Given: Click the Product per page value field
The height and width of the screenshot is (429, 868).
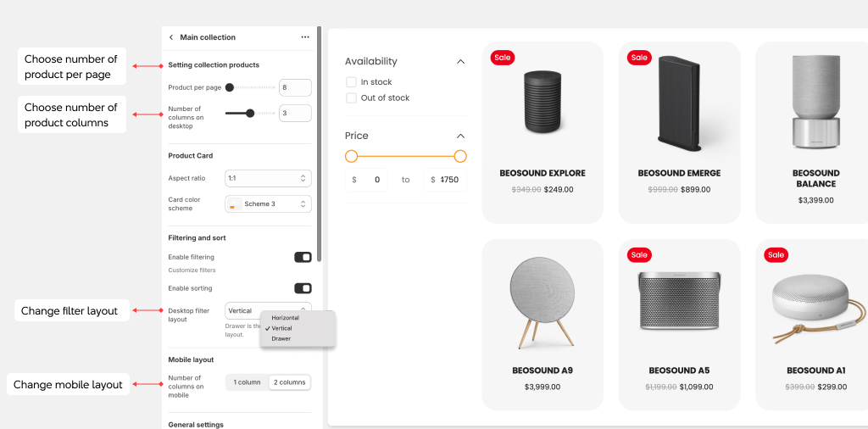Looking at the screenshot, I should 295,87.
